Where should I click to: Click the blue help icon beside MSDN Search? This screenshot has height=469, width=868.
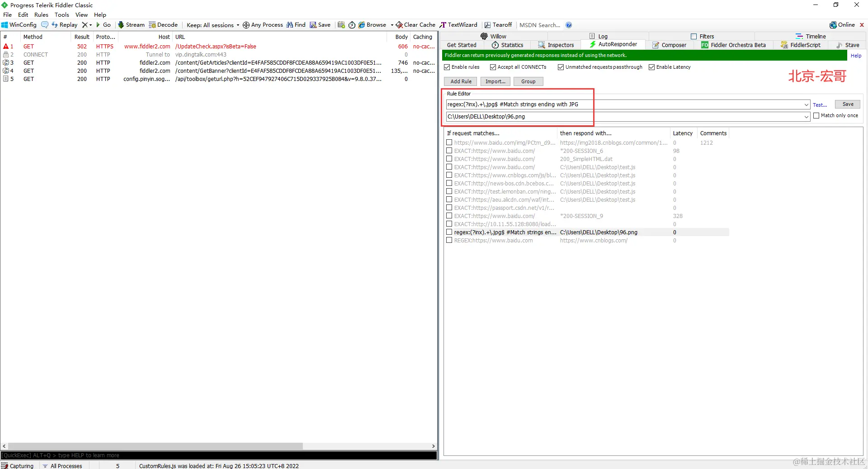(569, 25)
